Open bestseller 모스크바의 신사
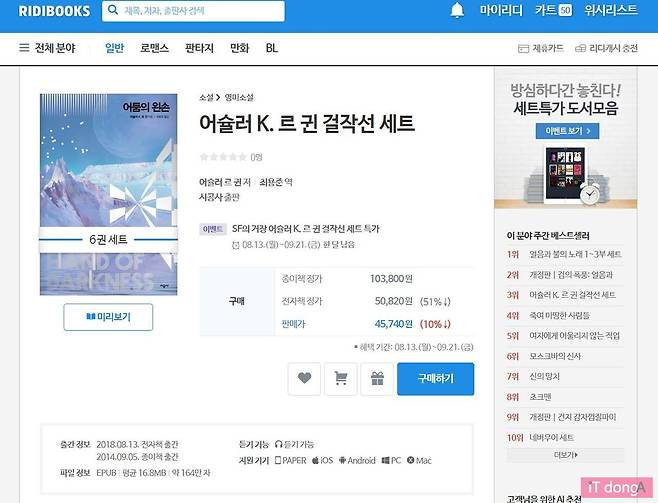This screenshot has width=658, height=503. (x=555, y=356)
